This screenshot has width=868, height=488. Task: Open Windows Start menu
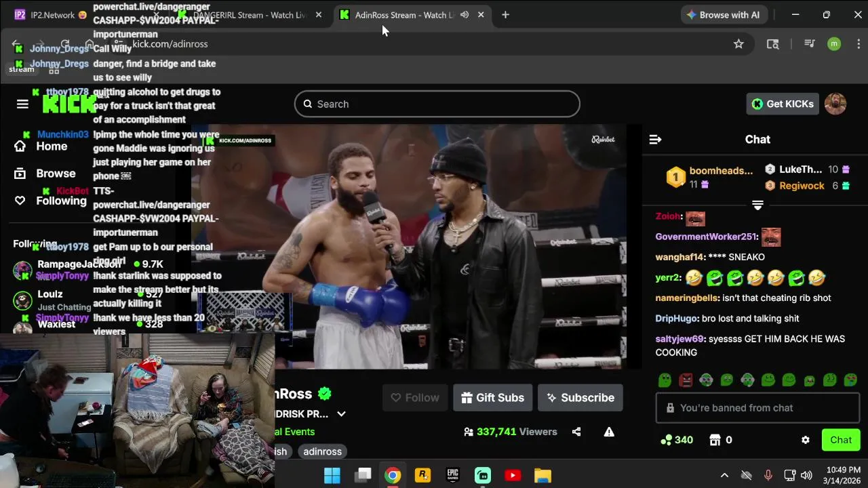click(332, 475)
